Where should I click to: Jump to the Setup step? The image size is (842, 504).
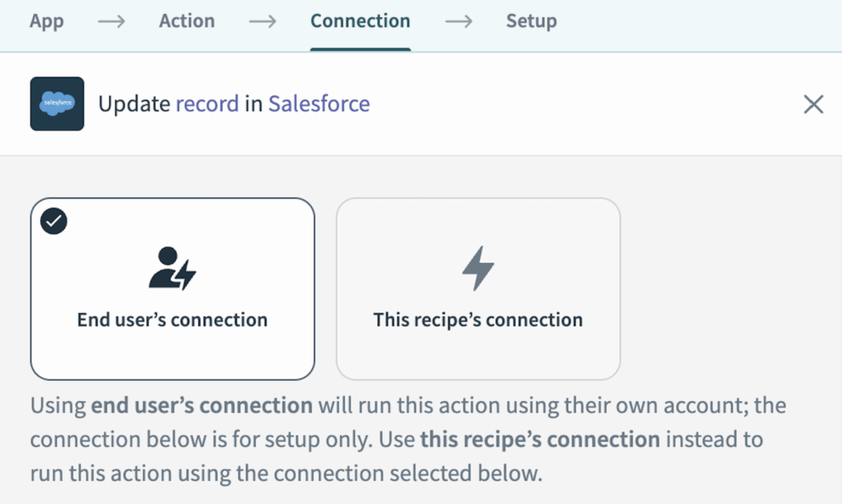(530, 21)
